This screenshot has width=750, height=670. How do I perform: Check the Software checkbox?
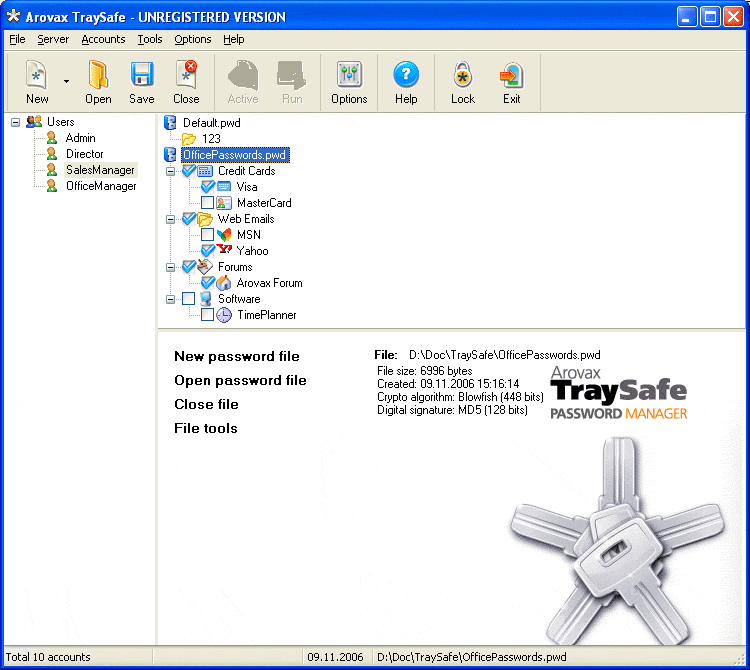189,298
